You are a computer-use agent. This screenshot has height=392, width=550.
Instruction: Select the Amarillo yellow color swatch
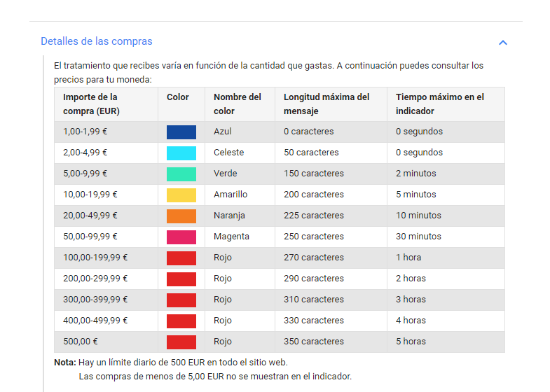pyautogui.click(x=181, y=195)
